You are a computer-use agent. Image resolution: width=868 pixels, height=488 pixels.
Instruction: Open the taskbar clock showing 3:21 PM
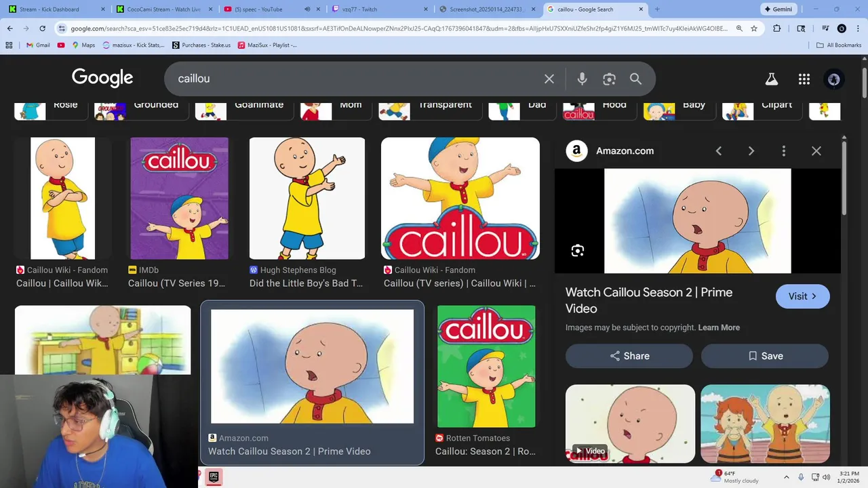(x=848, y=476)
